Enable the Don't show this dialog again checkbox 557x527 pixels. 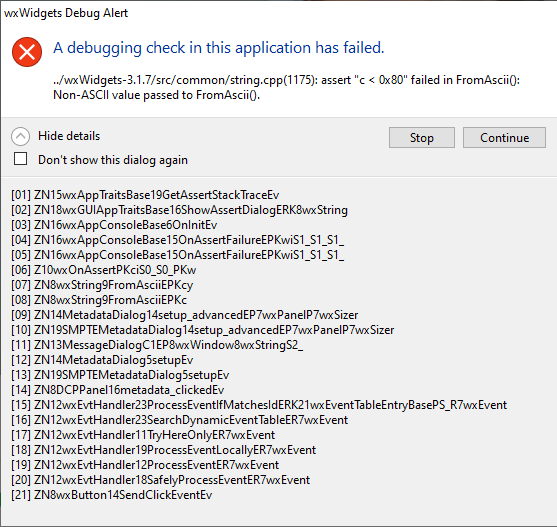coord(20,159)
